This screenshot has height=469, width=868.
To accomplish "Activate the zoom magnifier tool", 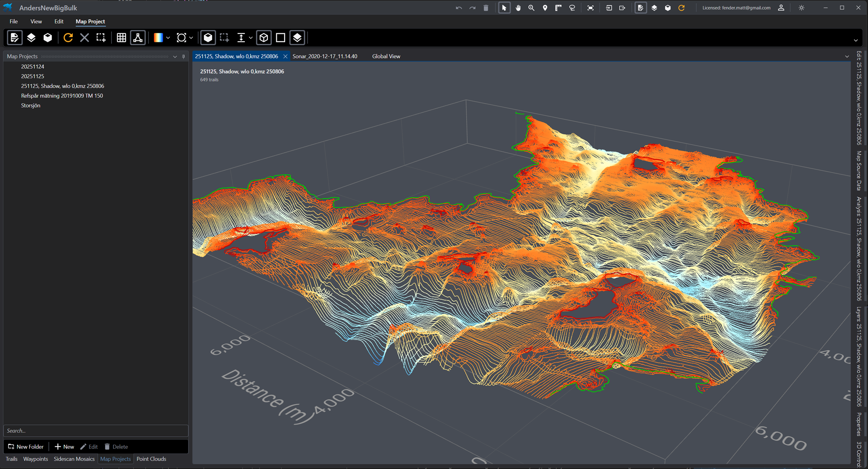I will point(531,8).
